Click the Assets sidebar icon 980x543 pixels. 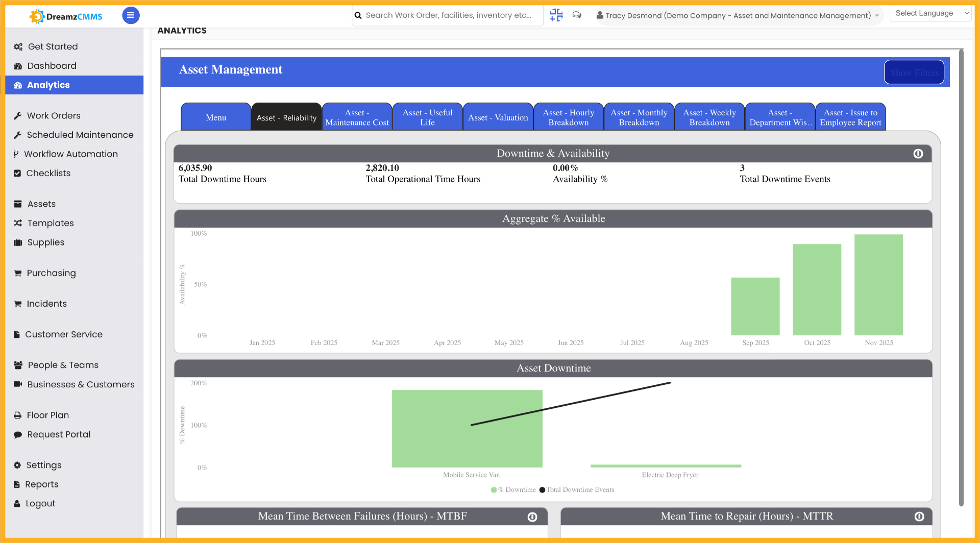click(17, 203)
